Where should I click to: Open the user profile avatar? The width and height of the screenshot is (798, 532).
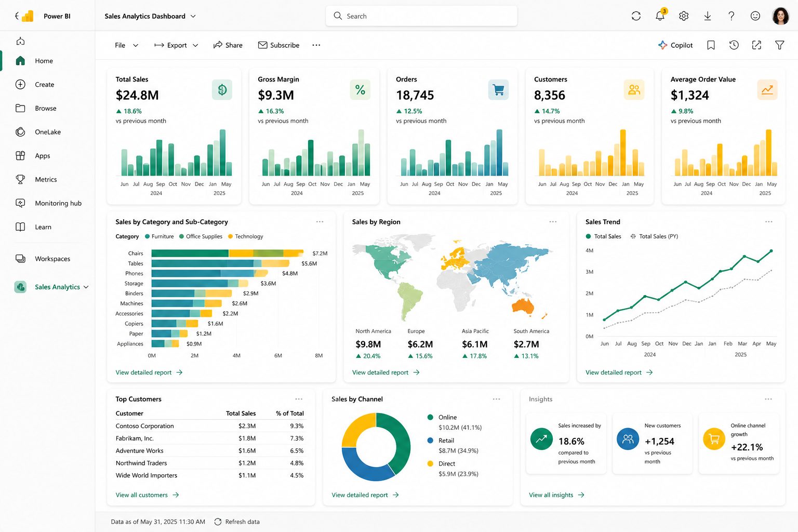[x=780, y=16]
